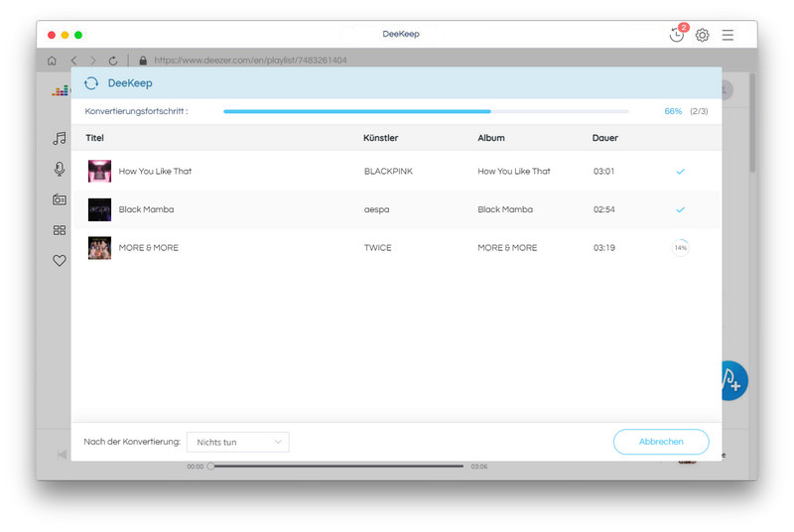Click artist name BLACKPINK
Viewport: 794px width, 532px height.
(x=388, y=171)
